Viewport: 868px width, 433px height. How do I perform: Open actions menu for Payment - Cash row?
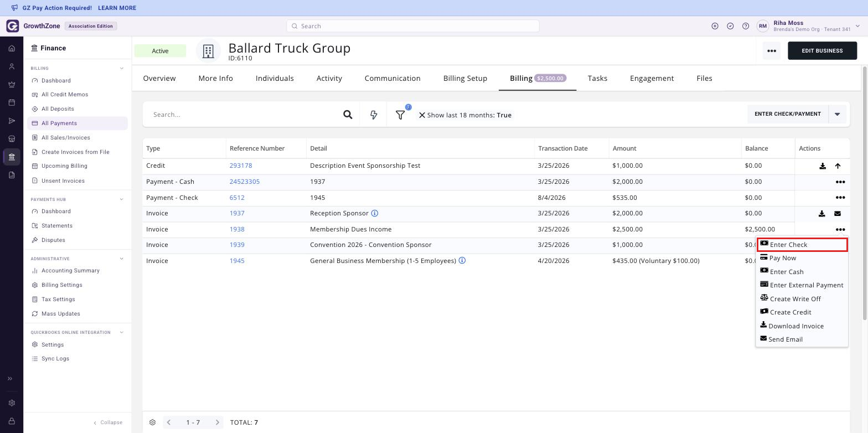pos(840,182)
